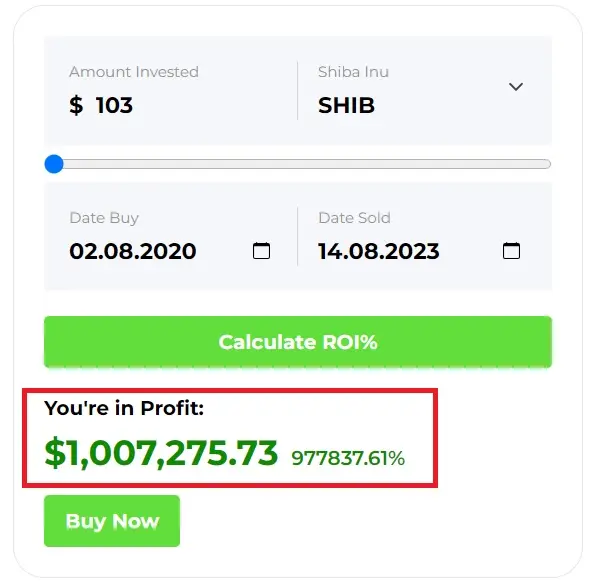This screenshot has width=594, height=582.
Task: Click the Date Buy value 02.08.2020
Action: click(133, 251)
